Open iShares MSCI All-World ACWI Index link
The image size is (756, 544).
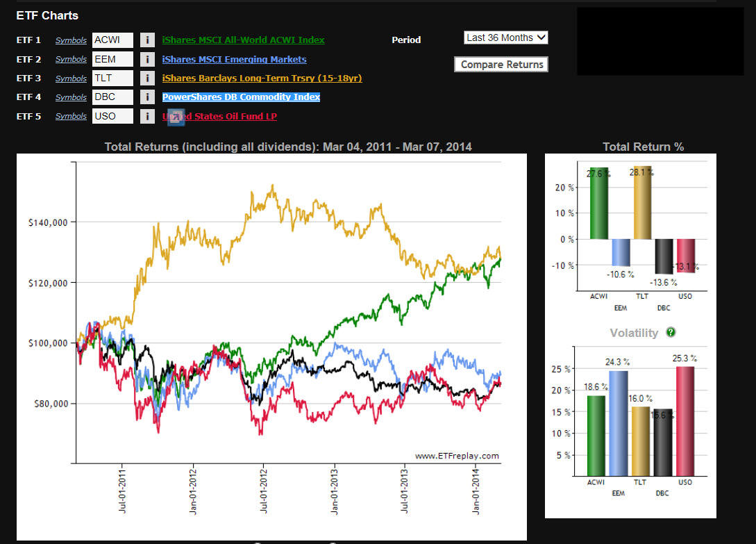point(243,40)
